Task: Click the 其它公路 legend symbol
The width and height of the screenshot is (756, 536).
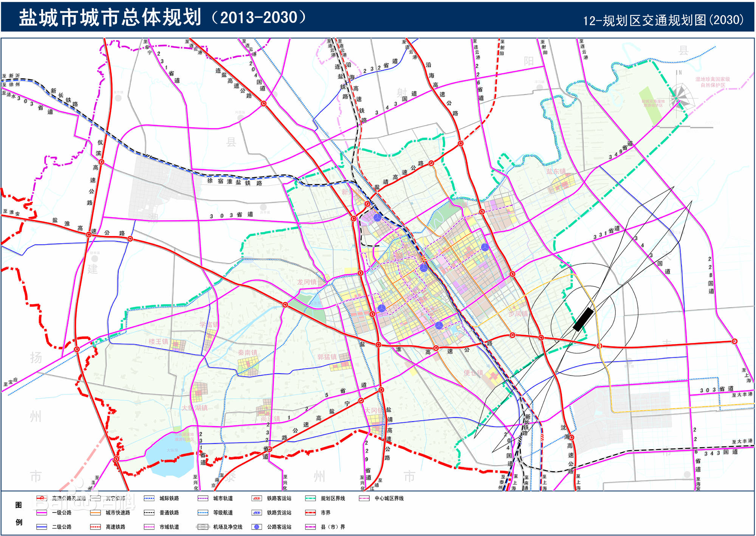Action: coord(95,498)
